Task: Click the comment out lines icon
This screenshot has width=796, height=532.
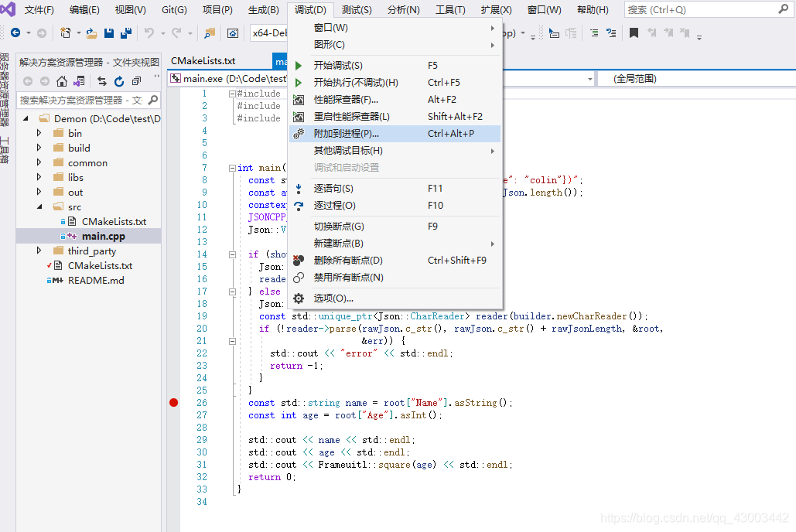Action: (x=593, y=33)
